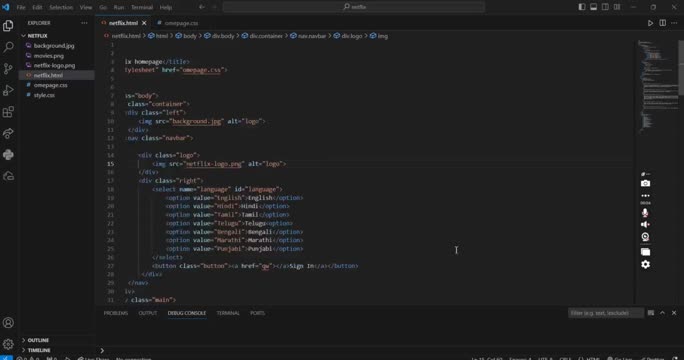Open the Accounts icon in activity bar

click(x=8, y=323)
